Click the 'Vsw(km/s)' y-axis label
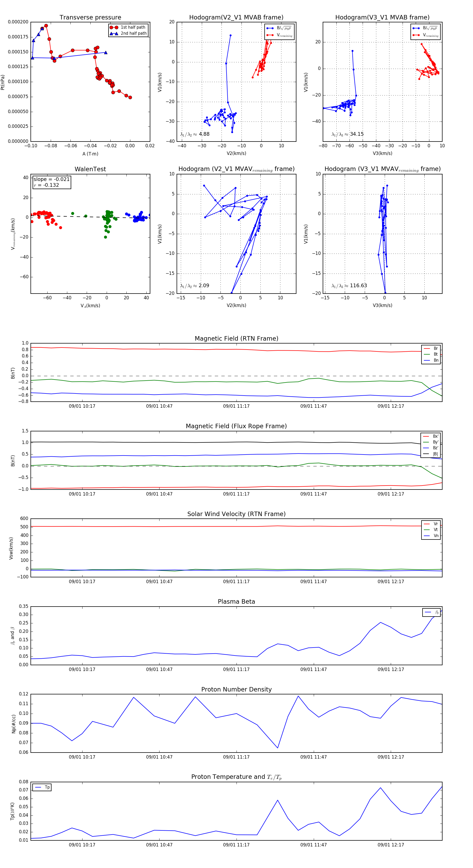 11,548
